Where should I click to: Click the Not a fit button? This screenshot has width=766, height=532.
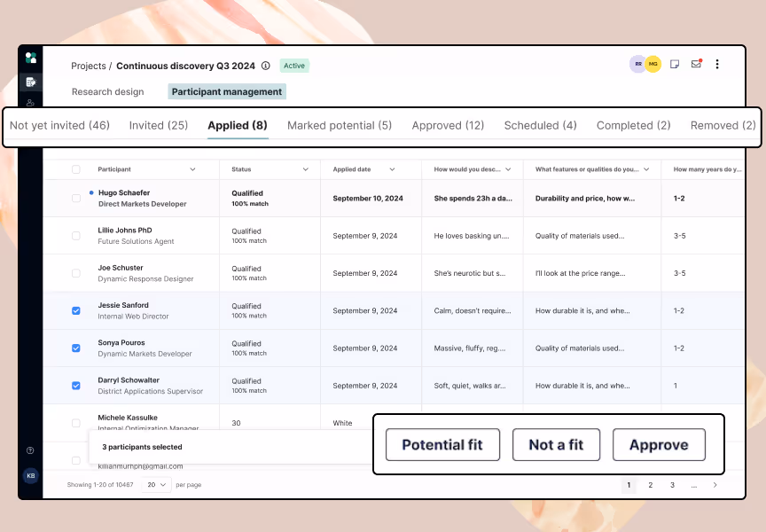pyautogui.click(x=556, y=444)
